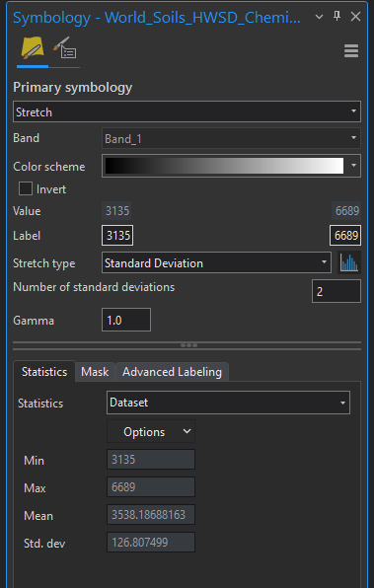This screenshot has height=588, width=374.
Task: Open the Statistics Dataset dropdown
Action: (x=228, y=403)
